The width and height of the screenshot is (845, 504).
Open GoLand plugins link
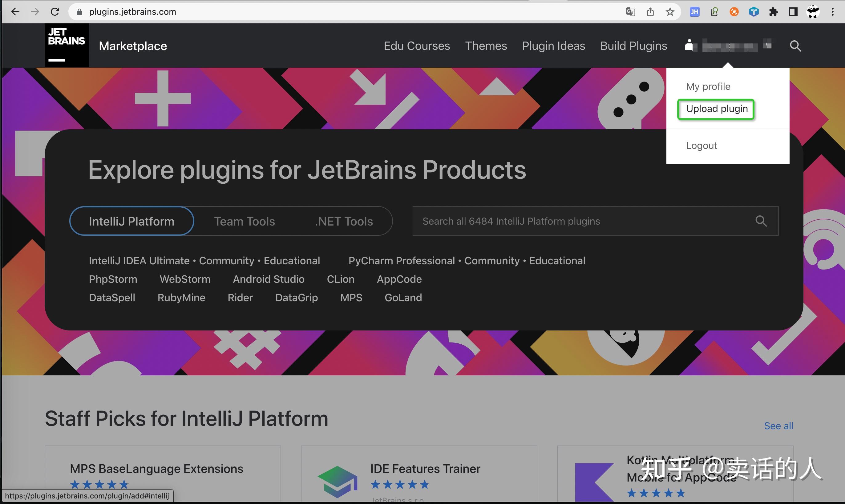coord(403,298)
